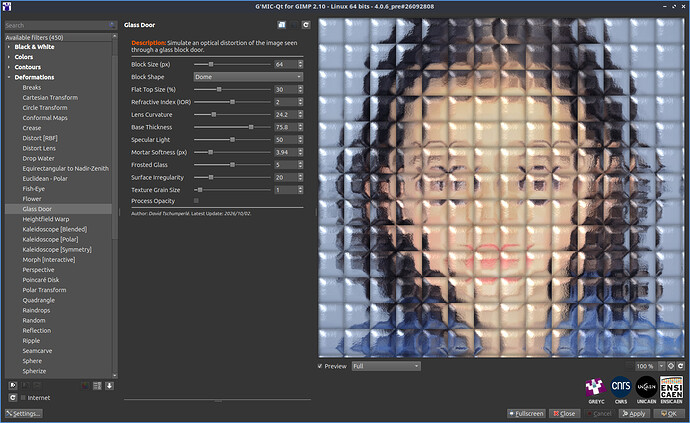The image size is (690, 423).
Task: Open the preview mode Full dropdown
Action: (386, 366)
